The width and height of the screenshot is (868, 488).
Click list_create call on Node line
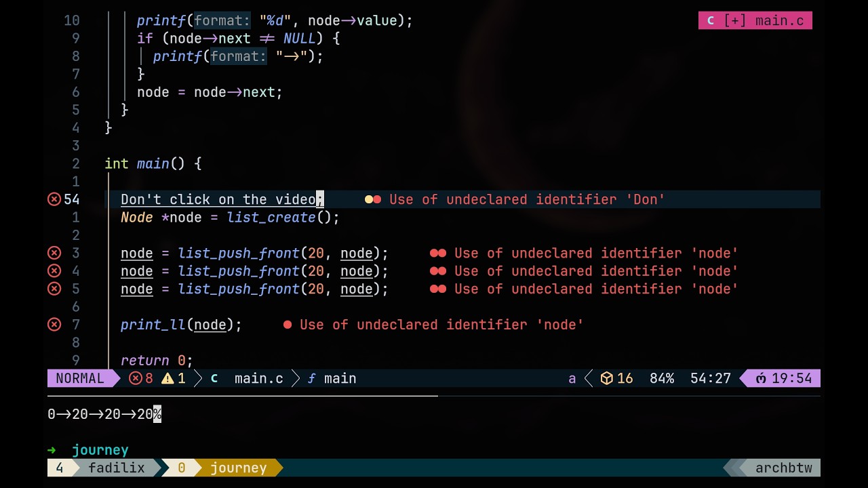271,218
